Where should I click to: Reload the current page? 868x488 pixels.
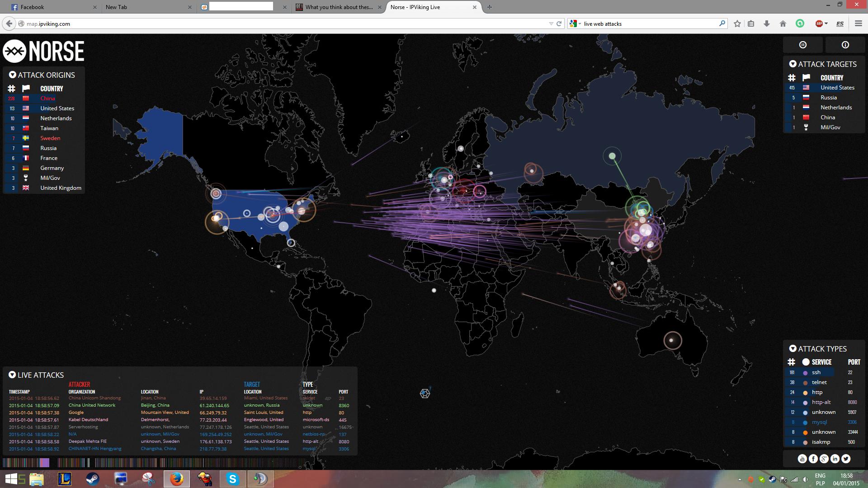click(559, 23)
